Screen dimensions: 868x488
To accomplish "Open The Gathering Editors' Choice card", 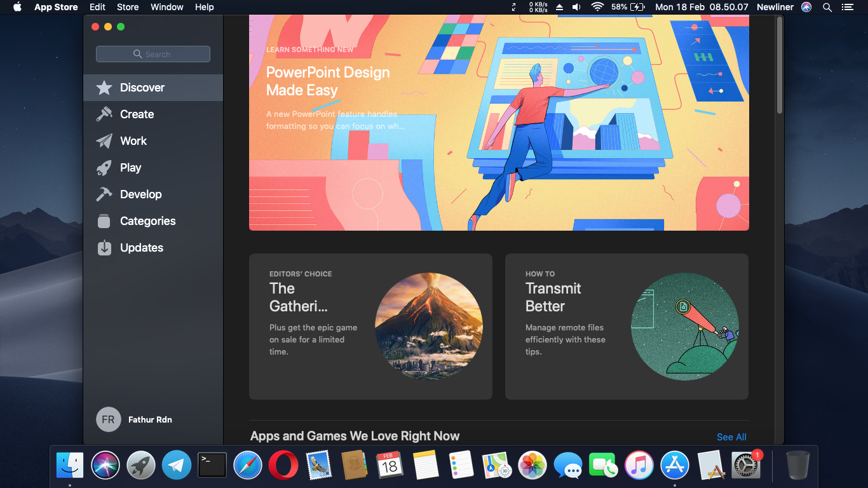I will [x=370, y=327].
